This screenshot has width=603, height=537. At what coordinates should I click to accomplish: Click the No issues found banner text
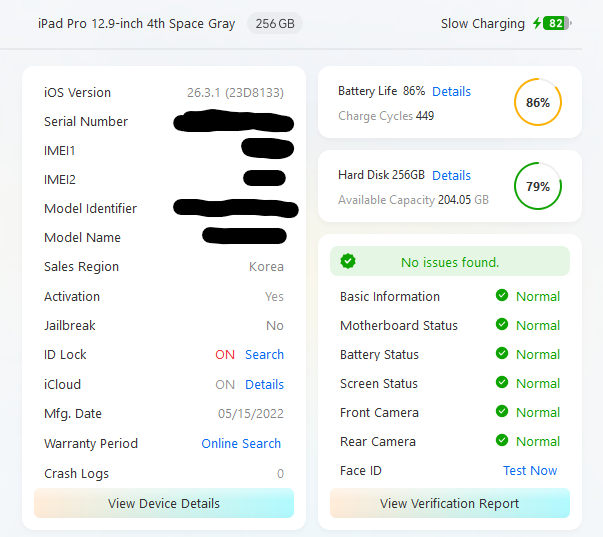(x=450, y=262)
